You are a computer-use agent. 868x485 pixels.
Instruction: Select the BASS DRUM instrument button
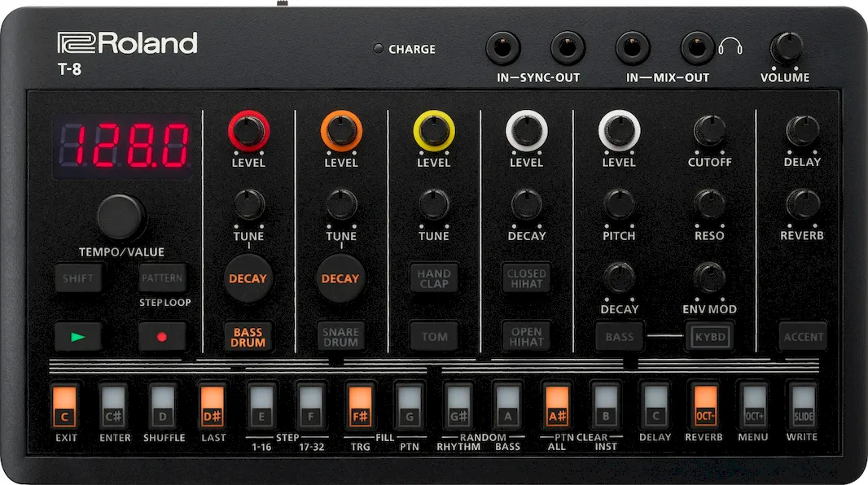point(248,337)
